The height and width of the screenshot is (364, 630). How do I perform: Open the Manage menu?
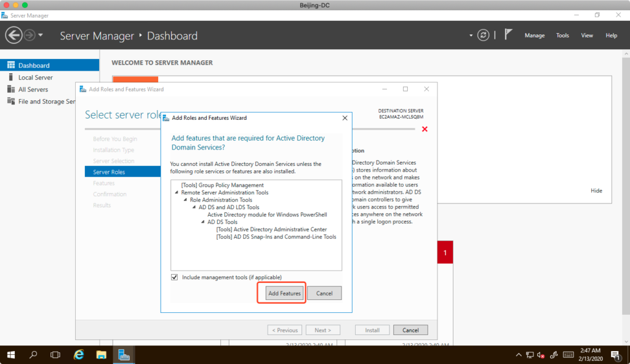pyautogui.click(x=534, y=36)
